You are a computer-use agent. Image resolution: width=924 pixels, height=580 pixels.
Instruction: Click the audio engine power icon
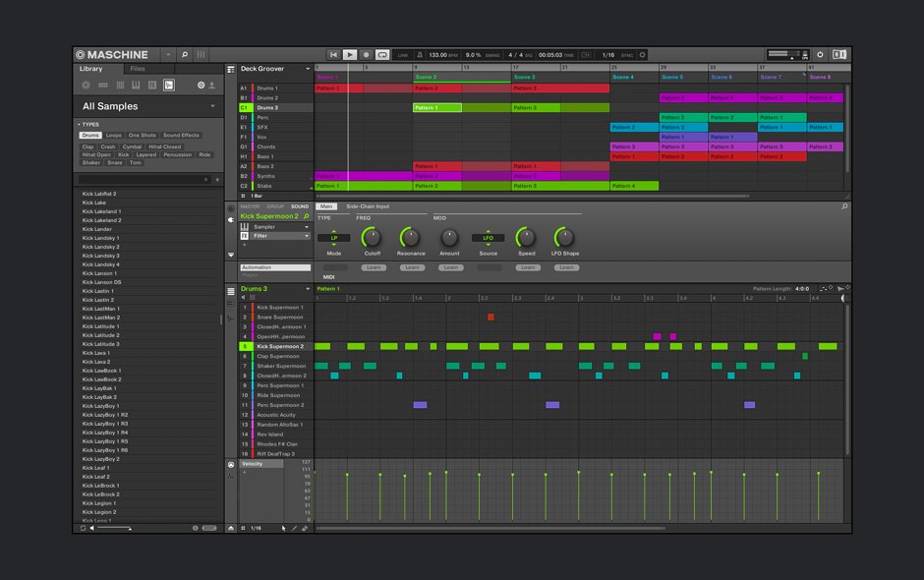point(820,55)
